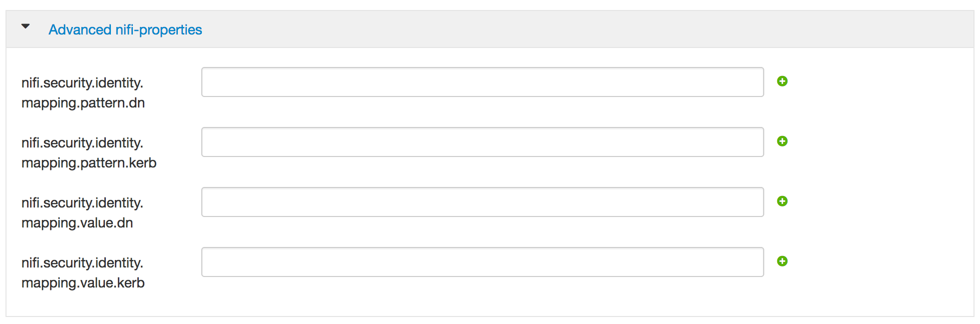Click the nifi.security.identity.mapping.pattern.dn property label
980x324 pixels.
[x=82, y=83]
